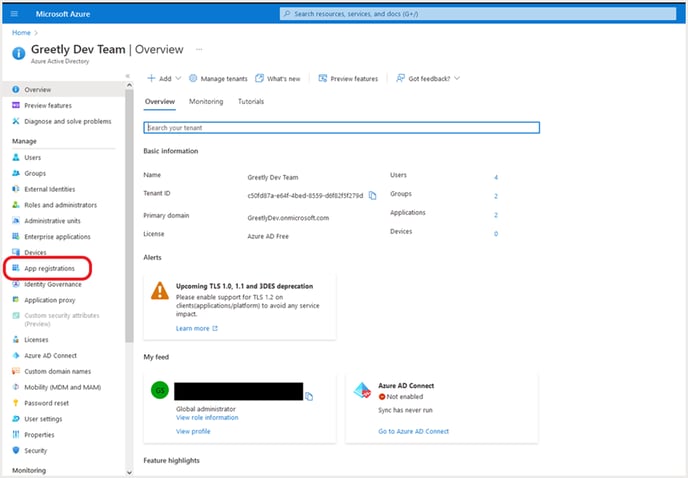Open the Applications count link
This screenshot has width=688, height=478.
[x=496, y=215]
